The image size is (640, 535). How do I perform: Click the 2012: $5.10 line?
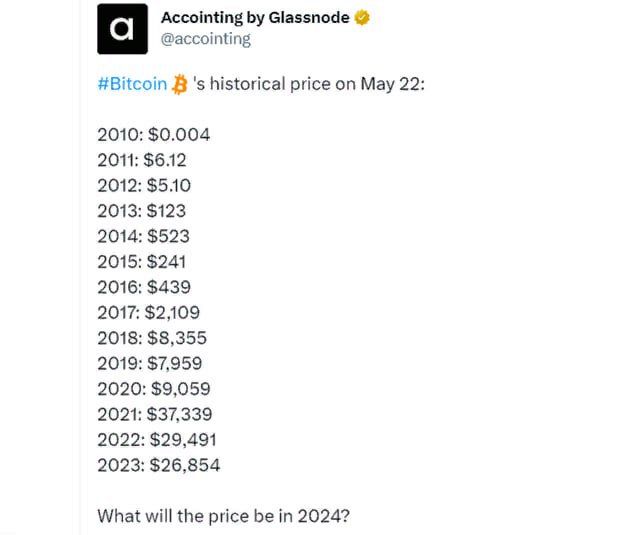pyautogui.click(x=144, y=185)
